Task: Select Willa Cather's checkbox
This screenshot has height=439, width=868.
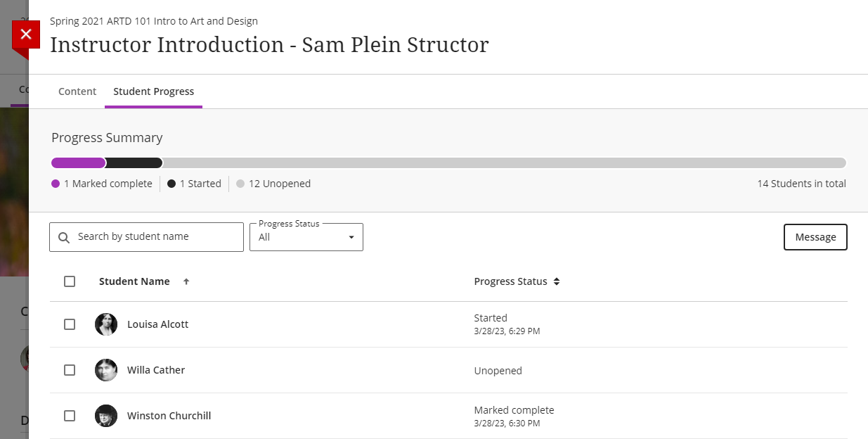Action: (x=70, y=370)
